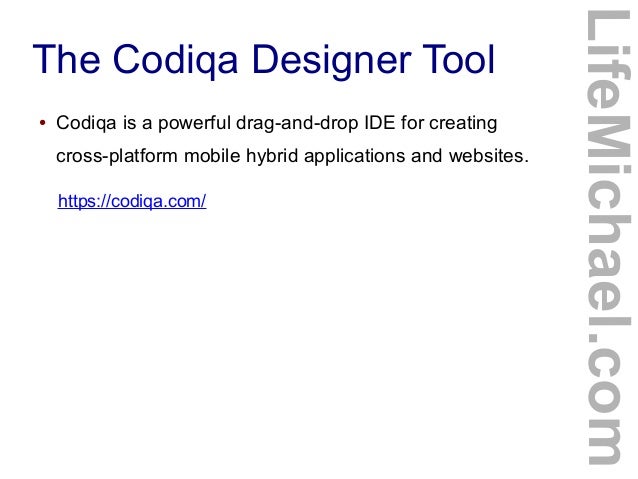Click the line "Codiqa is a powerful drag-and-drop IDE for creating"
The width and height of the screenshot is (638, 479).
[277, 123]
